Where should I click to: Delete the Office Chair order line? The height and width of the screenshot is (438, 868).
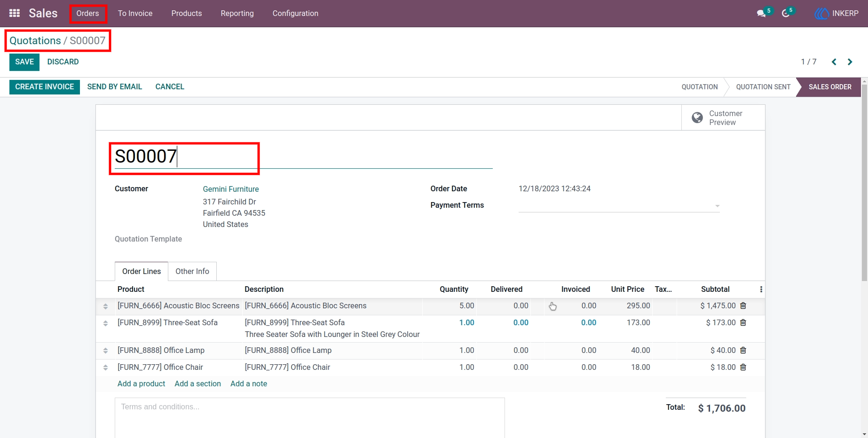[743, 367]
